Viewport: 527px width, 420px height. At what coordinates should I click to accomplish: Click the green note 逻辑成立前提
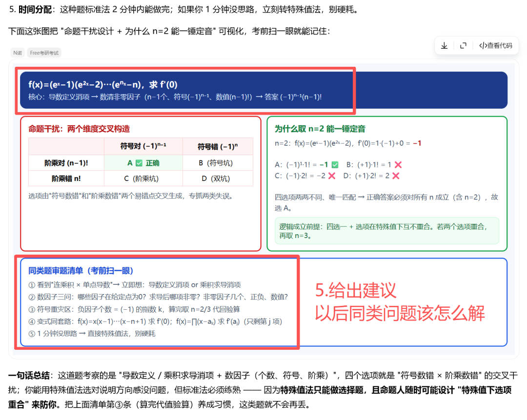point(387,231)
